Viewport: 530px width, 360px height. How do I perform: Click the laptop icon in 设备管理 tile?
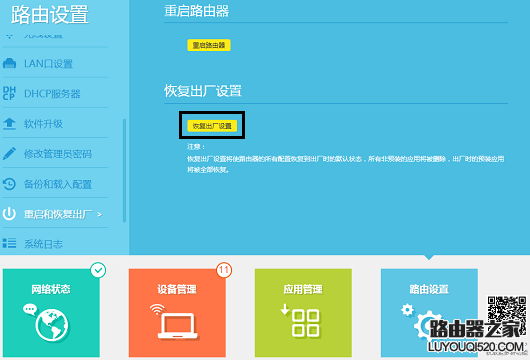coord(177,326)
